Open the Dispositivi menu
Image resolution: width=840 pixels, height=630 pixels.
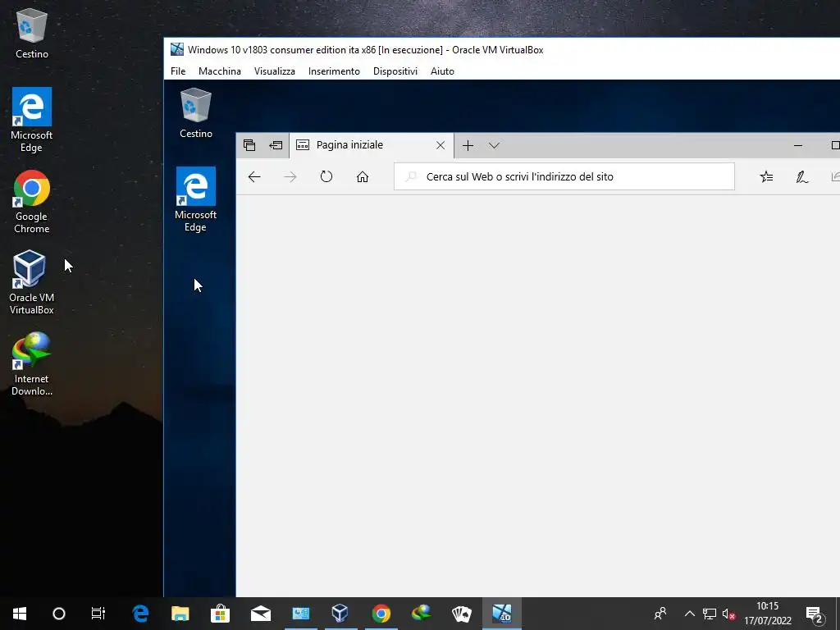click(395, 71)
